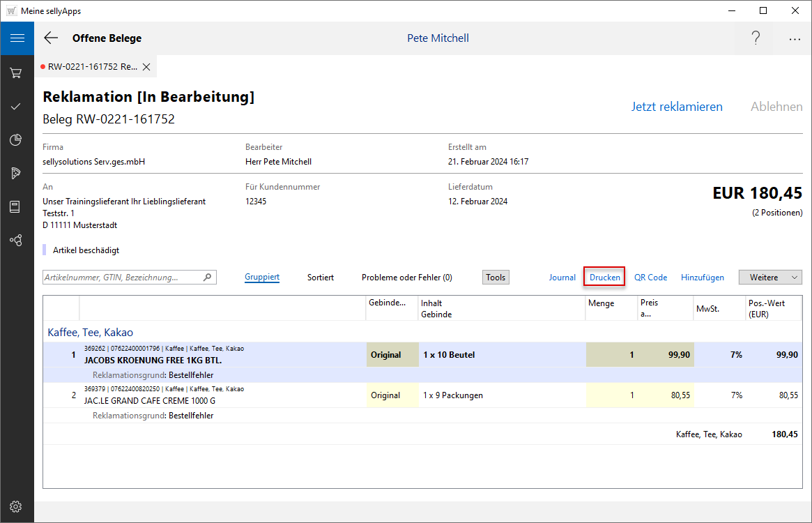Viewport: 812px width, 523px height.
Task: Open the pie chart statistics icon
Action: click(x=16, y=140)
